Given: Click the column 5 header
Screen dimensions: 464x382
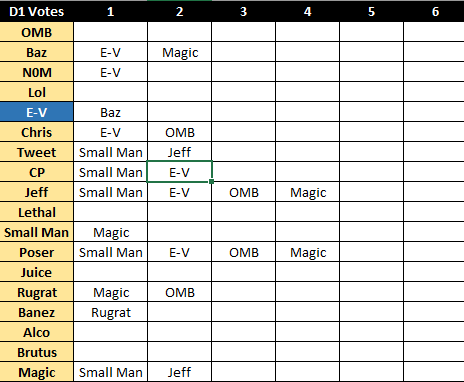Looking at the screenshot, I should tap(371, 11).
